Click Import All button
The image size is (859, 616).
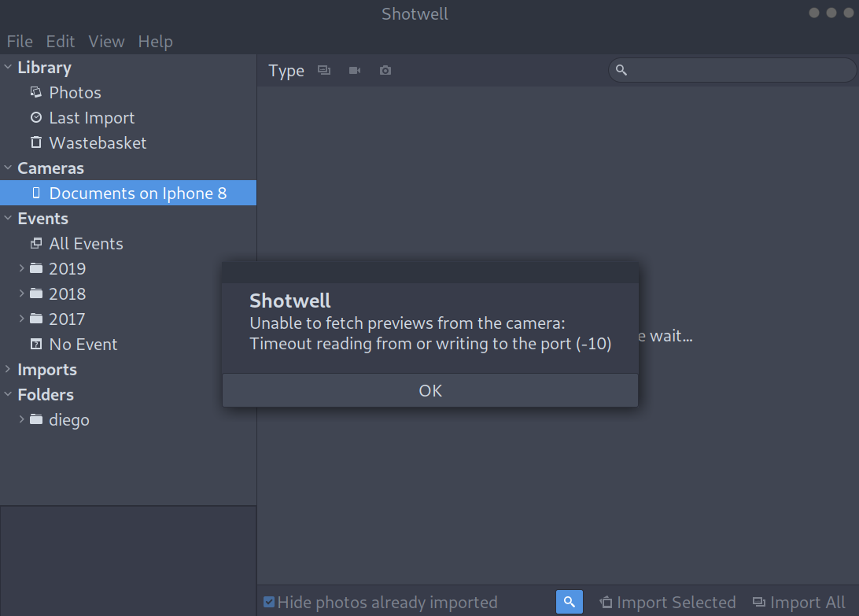(x=798, y=603)
